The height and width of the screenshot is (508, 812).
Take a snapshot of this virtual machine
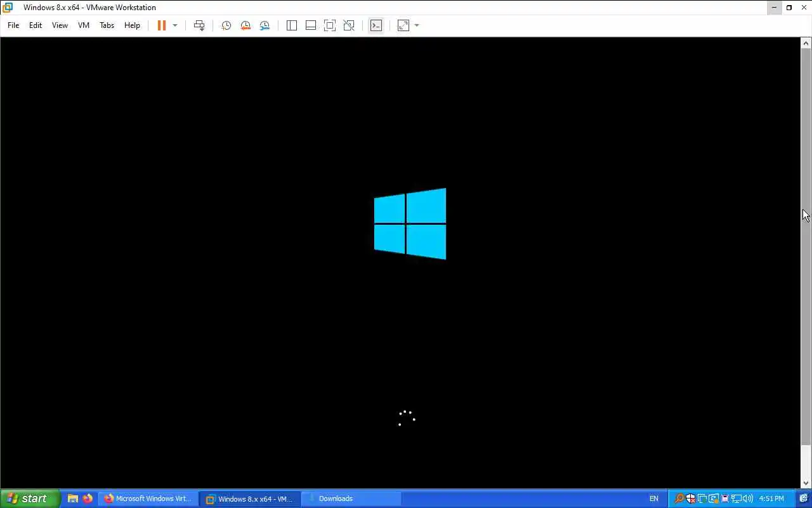point(226,25)
